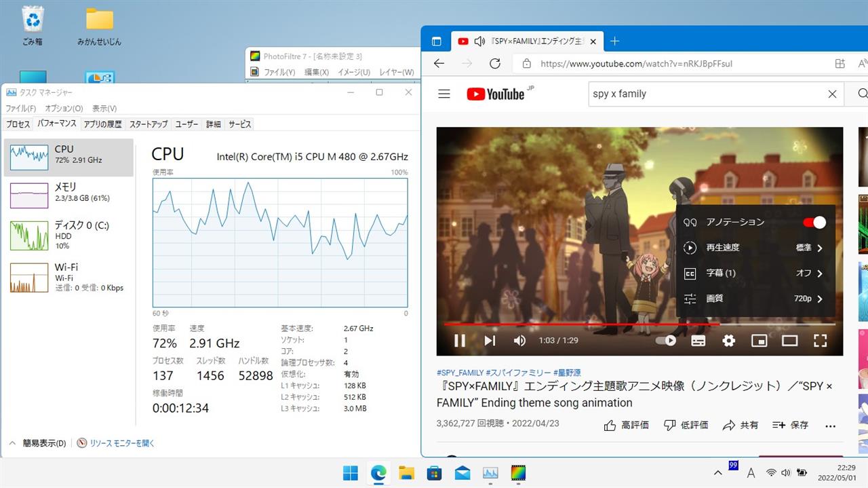Open Edge tab actions menu icon
The image size is (868, 488).
pyautogui.click(x=436, y=41)
